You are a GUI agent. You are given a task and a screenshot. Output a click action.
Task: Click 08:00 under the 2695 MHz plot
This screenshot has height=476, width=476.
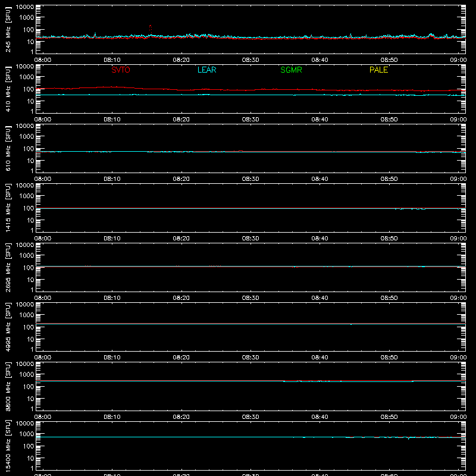(x=43, y=298)
